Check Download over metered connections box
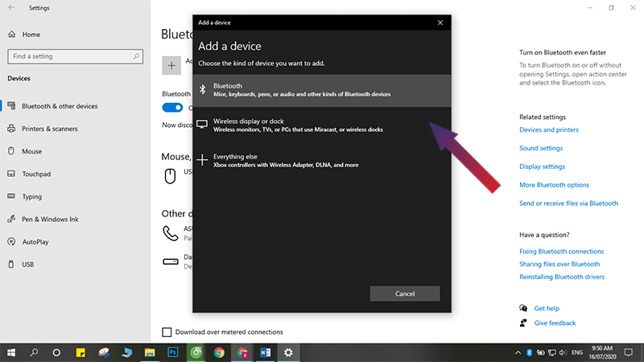 167,331
